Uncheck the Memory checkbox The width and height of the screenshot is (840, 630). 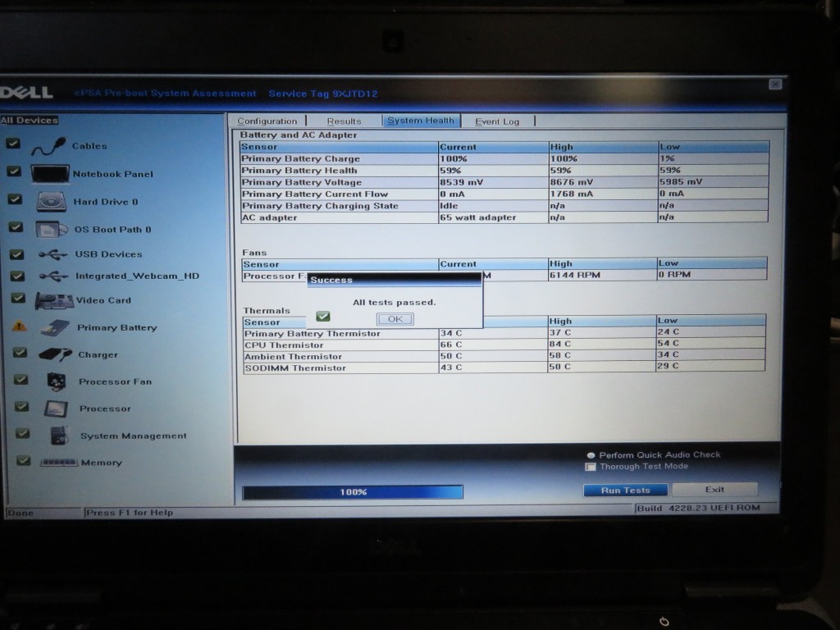[24, 460]
